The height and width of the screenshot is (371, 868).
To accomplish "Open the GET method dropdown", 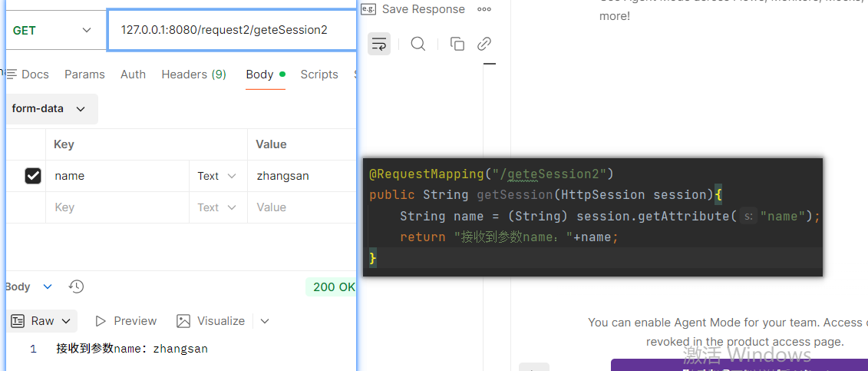I will point(52,30).
